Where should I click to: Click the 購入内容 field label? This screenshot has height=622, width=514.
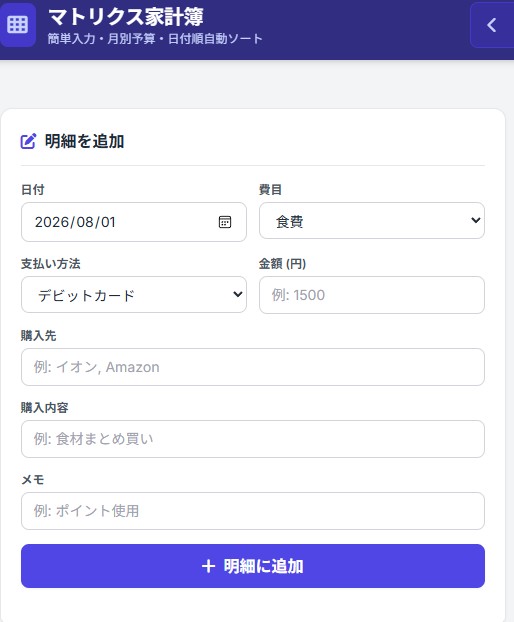pyautogui.click(x=44, y=407)
